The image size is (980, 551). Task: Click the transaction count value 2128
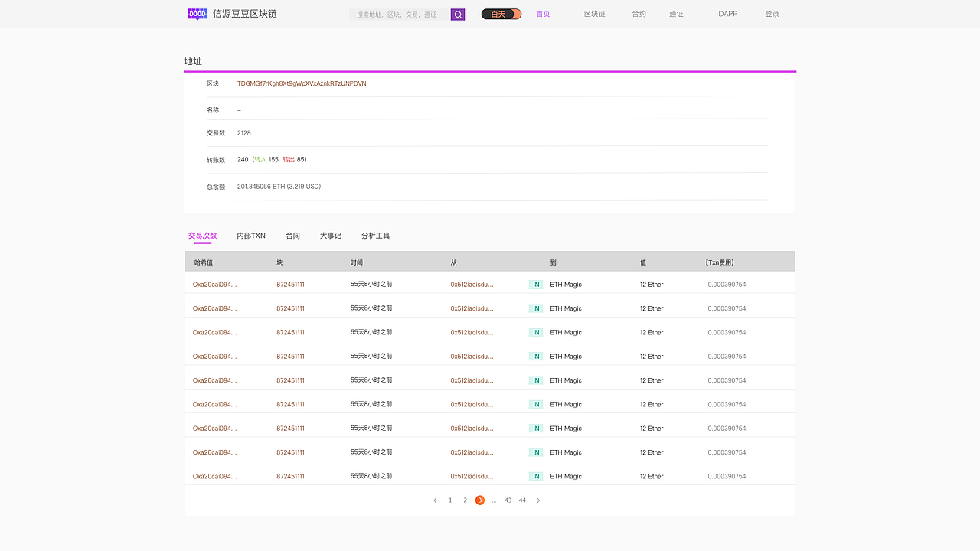[244, 133]
